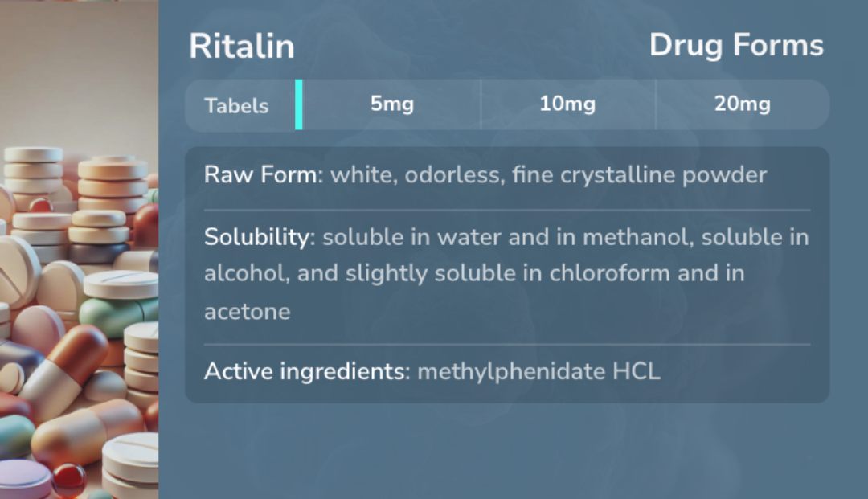Click the Ritalin drug title

[242, 46]
